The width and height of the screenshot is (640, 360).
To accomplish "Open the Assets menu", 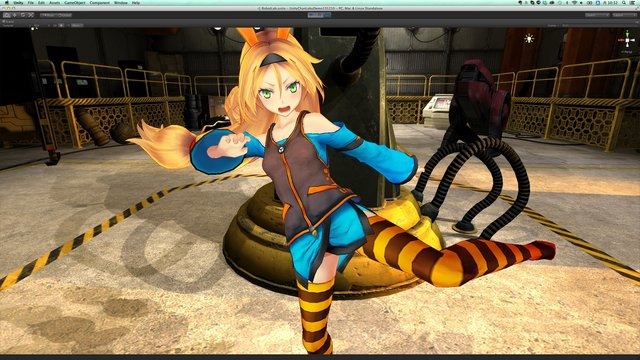I will click(54, 2).
